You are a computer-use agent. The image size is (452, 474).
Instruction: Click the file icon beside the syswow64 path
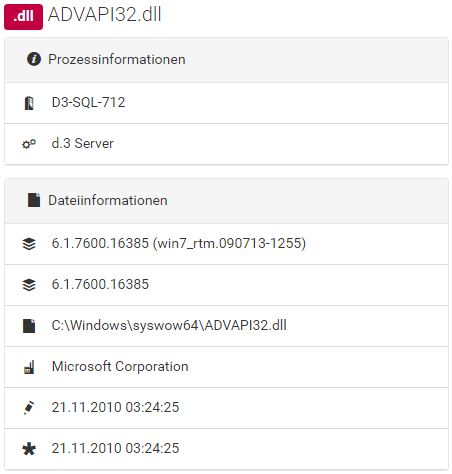29,326
